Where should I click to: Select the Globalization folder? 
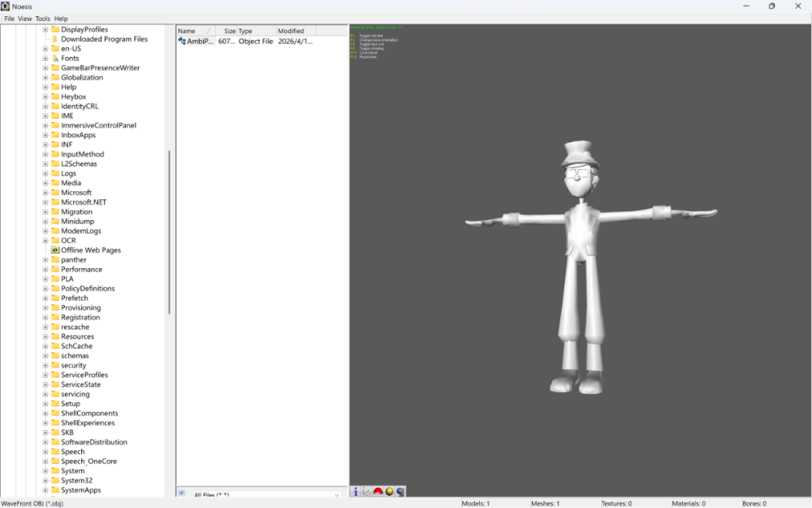tap(82, 77)
